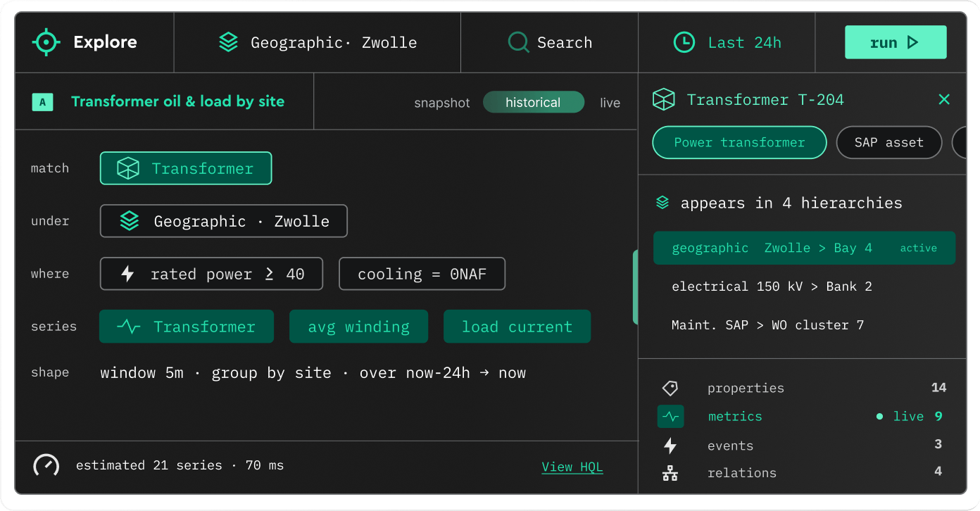
Task: Click the 'live' indicator in metrics row
Action: 900,417
